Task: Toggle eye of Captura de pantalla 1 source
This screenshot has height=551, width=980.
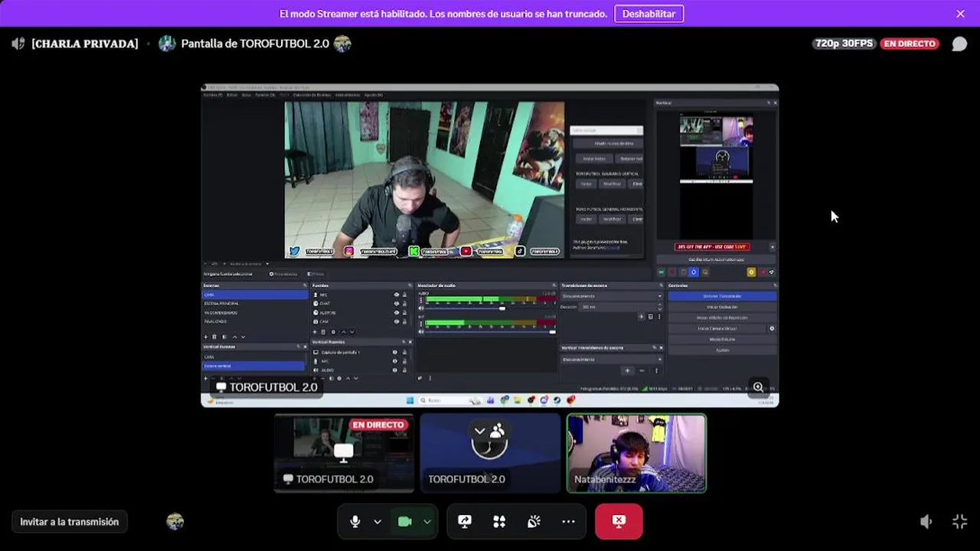Action: coord(395,352)
